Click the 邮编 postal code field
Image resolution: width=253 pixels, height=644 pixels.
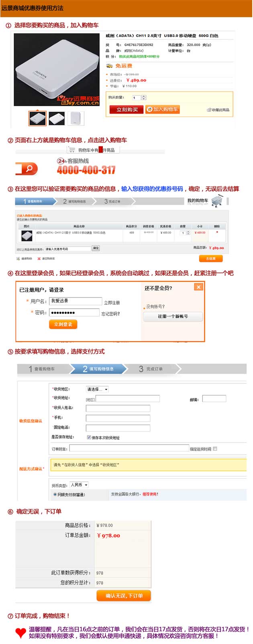(x=214, y=399)
